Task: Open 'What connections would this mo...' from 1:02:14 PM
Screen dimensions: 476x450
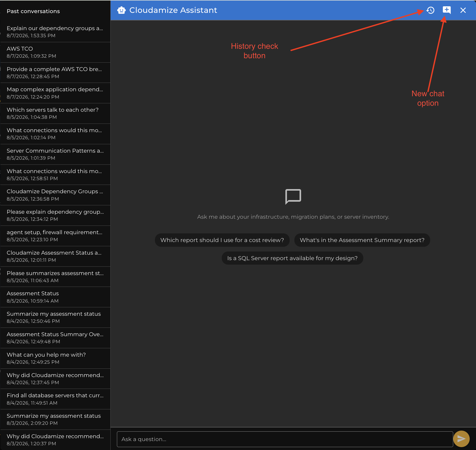Action: [x=55, y=134]
